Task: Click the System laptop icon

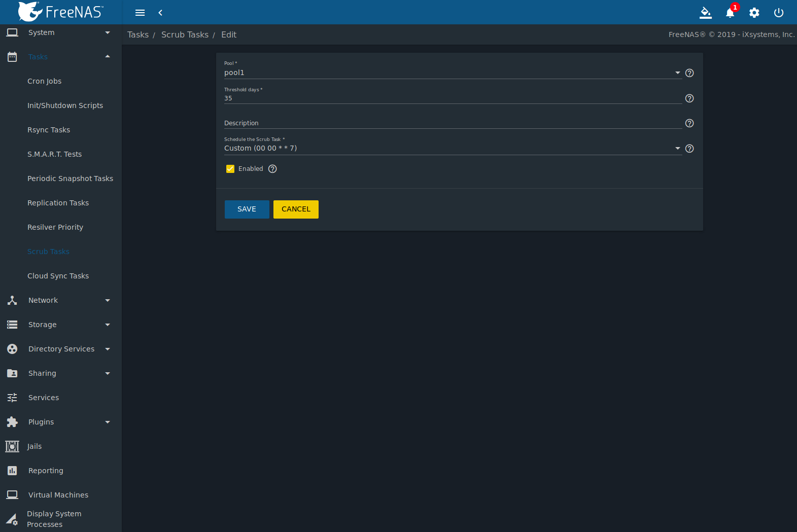Action: (12, 32)
